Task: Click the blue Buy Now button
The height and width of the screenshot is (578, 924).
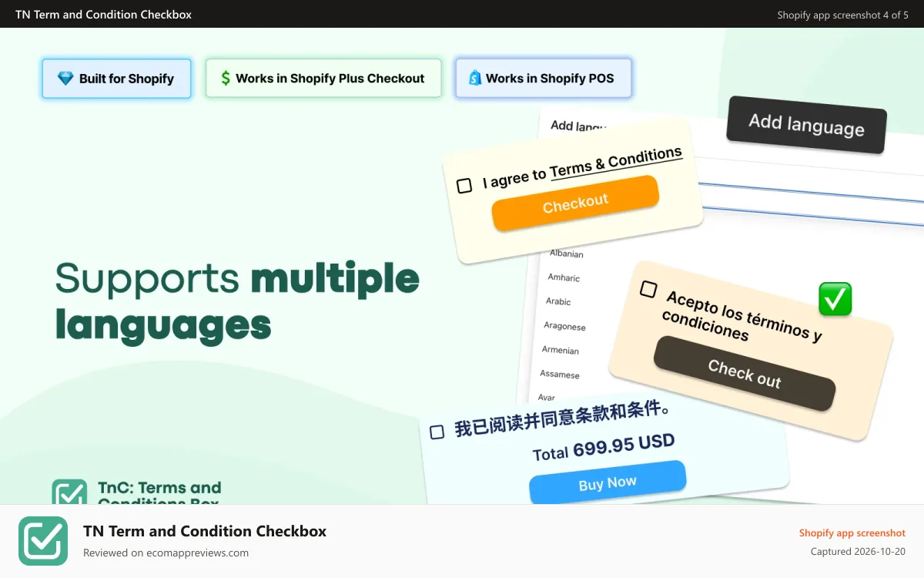Action: (x=608, y=483)
